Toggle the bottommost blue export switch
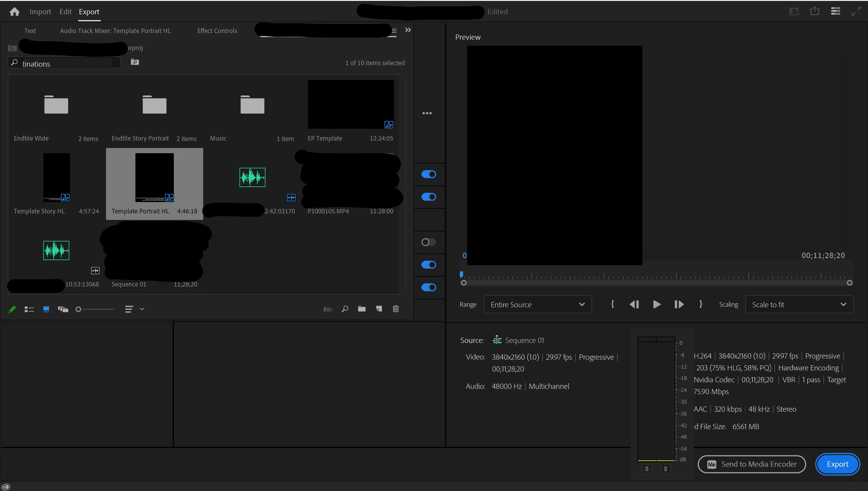Viewport: 868px width, 491px height. coord(429,287)
